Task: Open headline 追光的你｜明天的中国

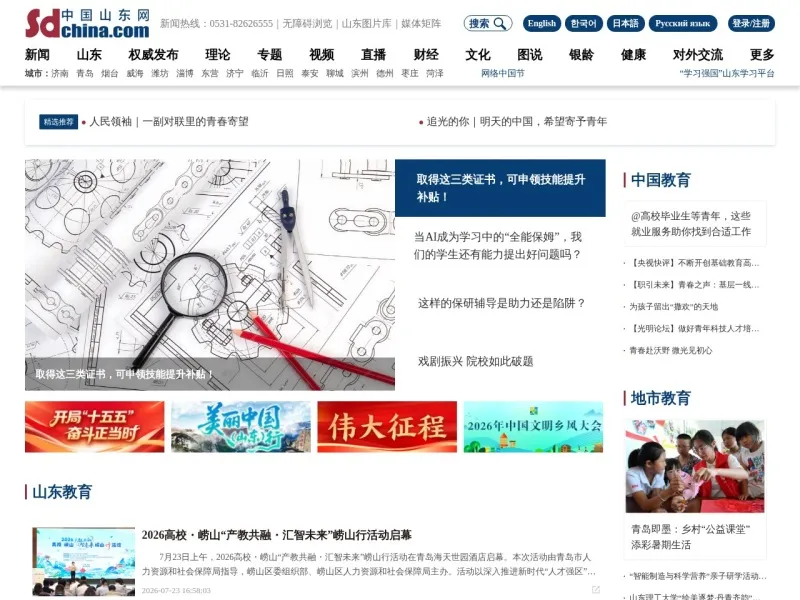Action: 517,121
